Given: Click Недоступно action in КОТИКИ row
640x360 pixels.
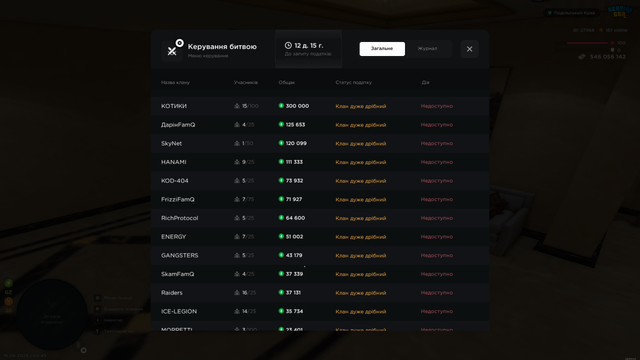Looking at the screenshot, I should pos(437,106).
